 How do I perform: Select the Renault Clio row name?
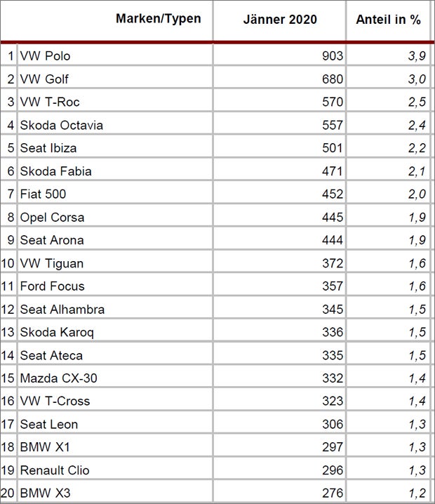pos(55,470)
